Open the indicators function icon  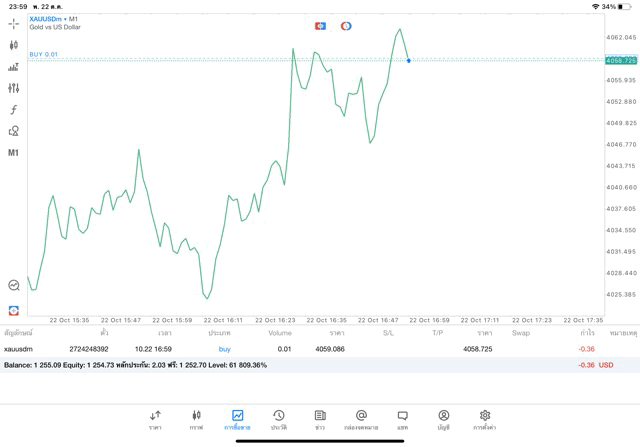(x=13, y=110)
